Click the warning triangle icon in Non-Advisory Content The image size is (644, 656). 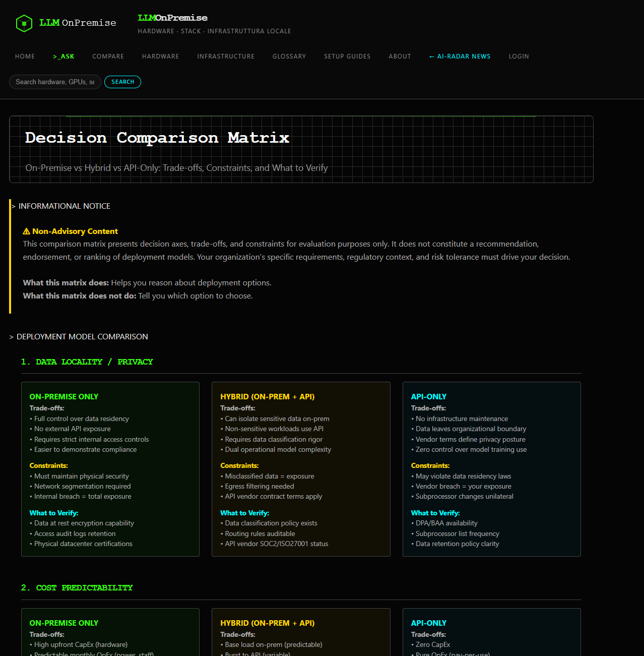coord(26,231)
